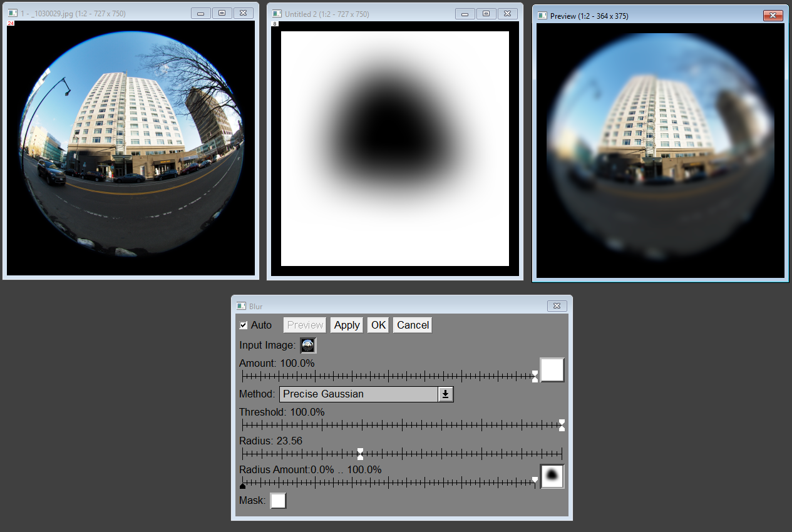
Task: Toggle the Auto preview checkbox
Action: pyautogui.click(x=244, y=325)
